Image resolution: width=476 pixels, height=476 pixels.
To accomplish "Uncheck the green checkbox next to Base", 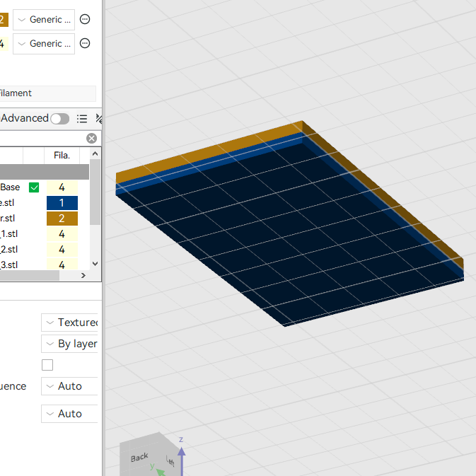I will click(34, 187).
